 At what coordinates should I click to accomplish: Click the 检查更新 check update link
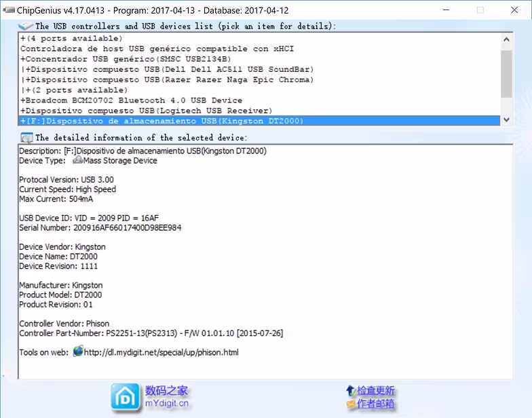(x=376, y=391)
